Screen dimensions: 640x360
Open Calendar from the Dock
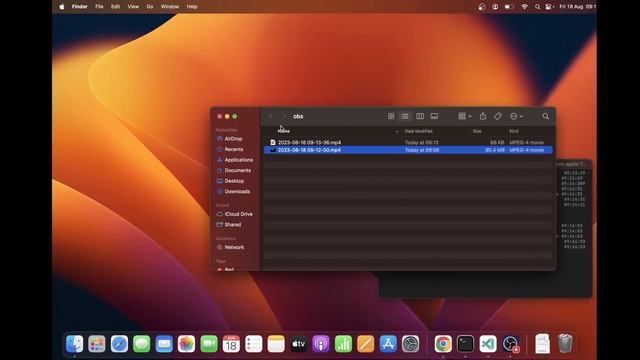point(231,344)
